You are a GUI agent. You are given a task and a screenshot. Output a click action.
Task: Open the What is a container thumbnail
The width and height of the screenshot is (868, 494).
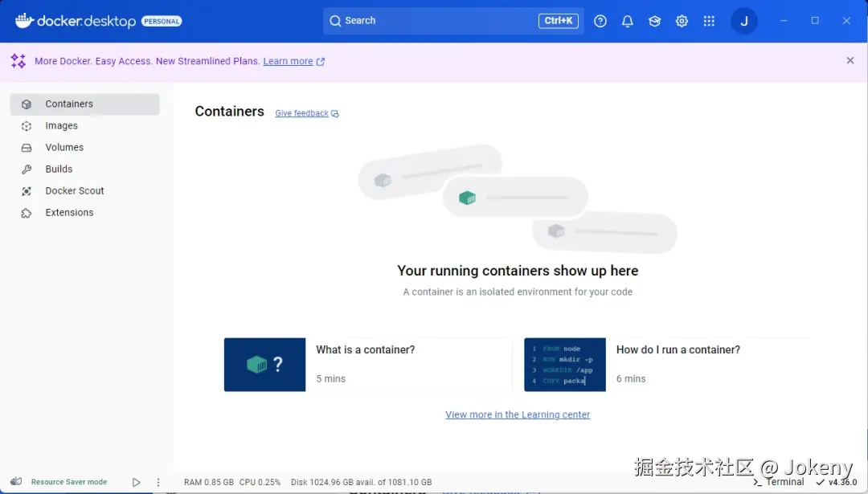(x=264, y=365)
